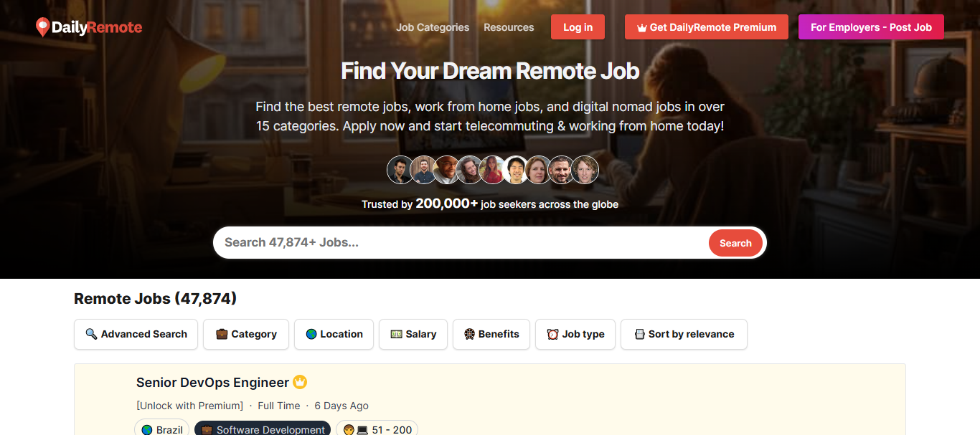Click the alarm clock icon on Job type

[x=552, y=334]
